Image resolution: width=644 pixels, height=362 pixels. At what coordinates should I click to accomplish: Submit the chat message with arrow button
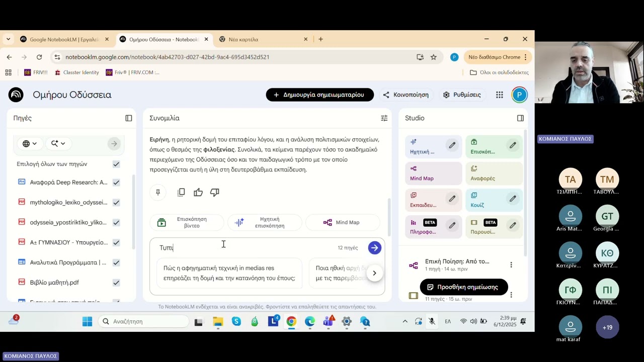click(x=374, y=247)
